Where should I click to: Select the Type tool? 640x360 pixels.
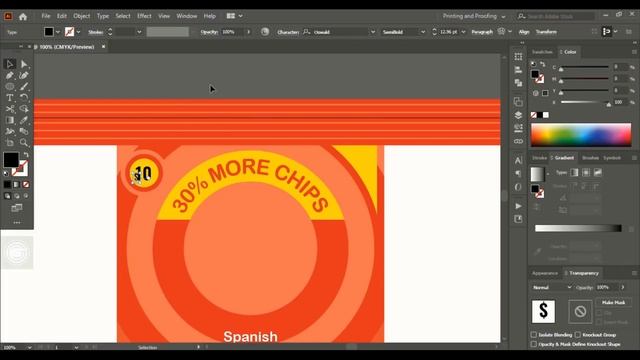click(x=10, y=98)
